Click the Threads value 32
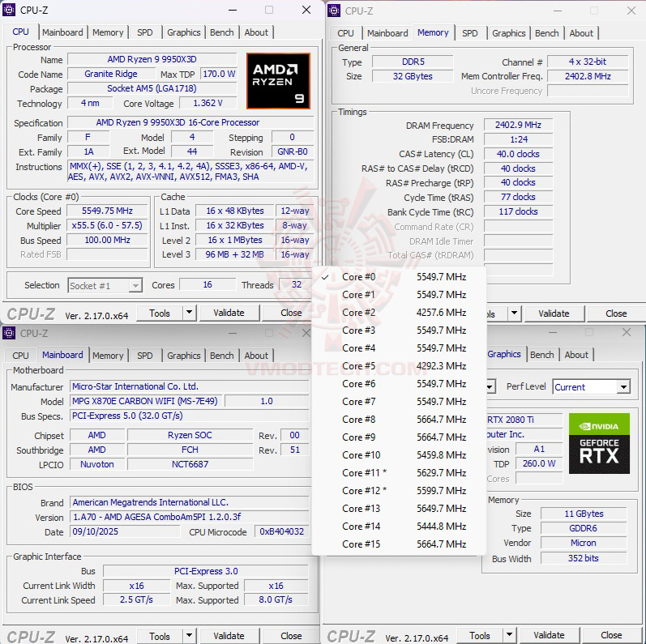This screenshot has height=644, width=646. click(x=297, y=284)
